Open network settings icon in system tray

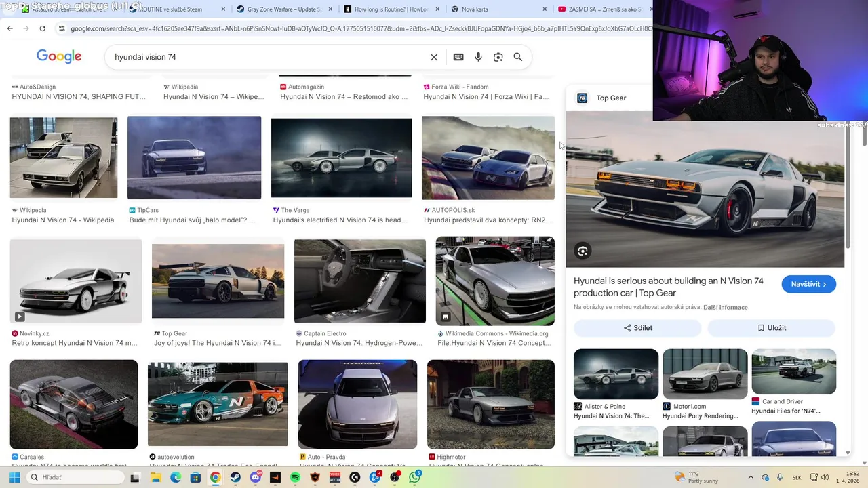814,477
